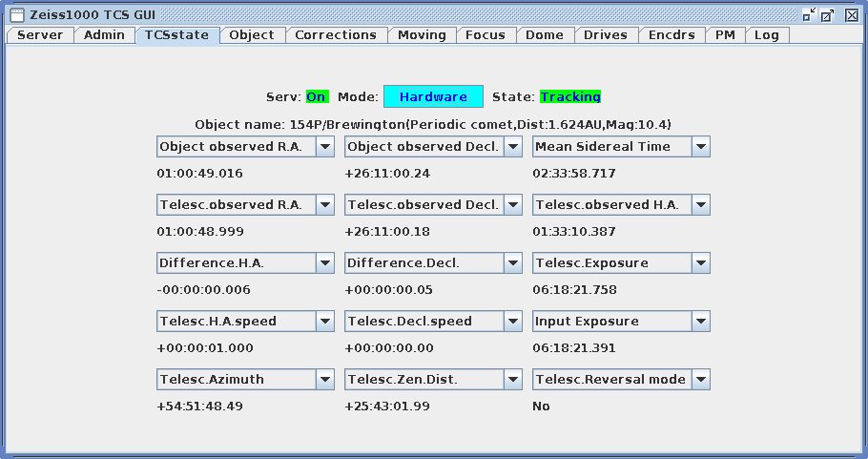Expand the Telesc.Azimuth dropdown
The image size is (868, 459).
pyautogui.click(x=245, y=379)
